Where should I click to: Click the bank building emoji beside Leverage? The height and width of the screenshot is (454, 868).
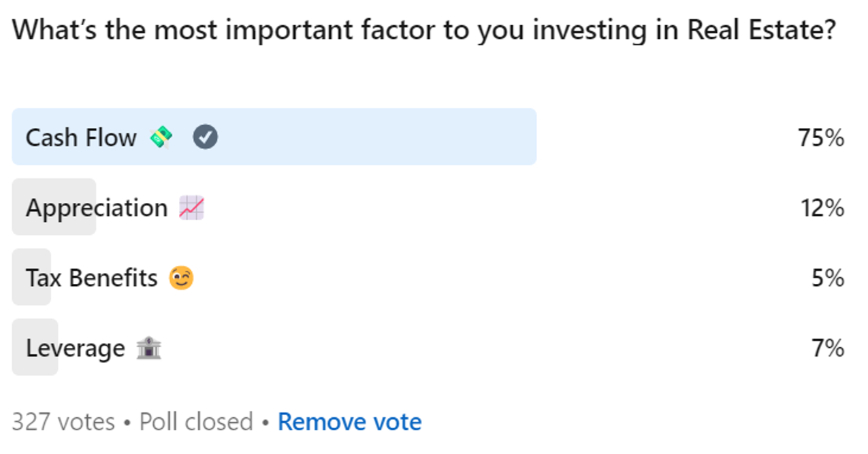(148, 348)
